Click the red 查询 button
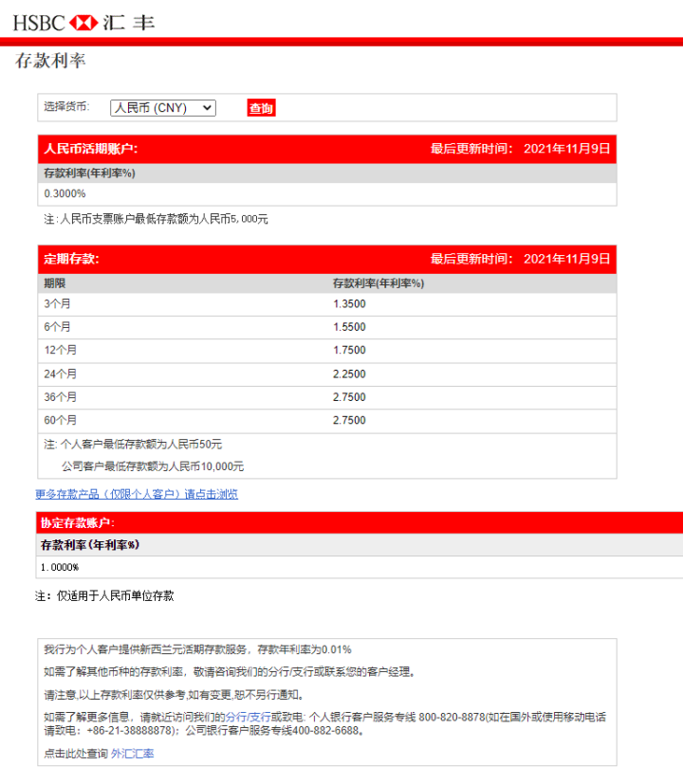Screen dimensions: 683x784 [x=261, y=108]
